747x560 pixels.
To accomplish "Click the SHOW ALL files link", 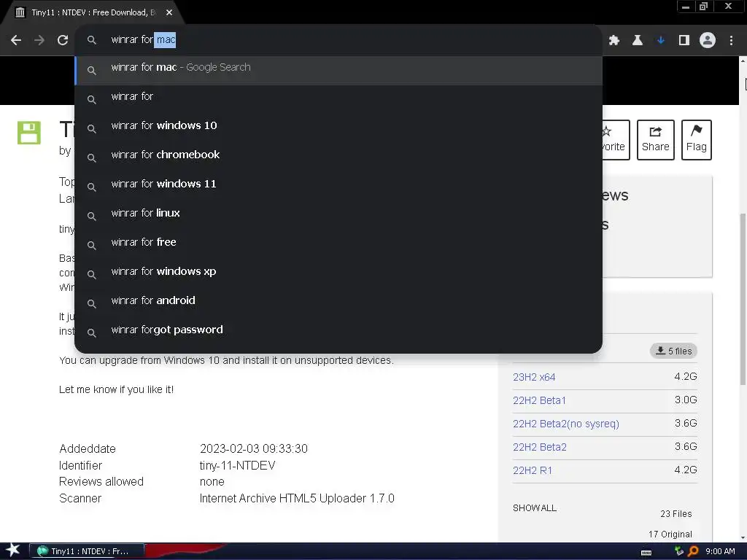I will coord(535,508).
